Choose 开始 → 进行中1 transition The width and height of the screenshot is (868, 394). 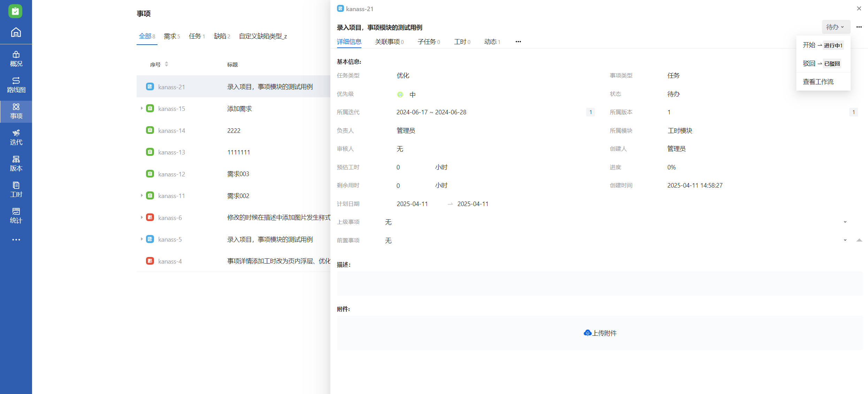(x=822, y=45)
